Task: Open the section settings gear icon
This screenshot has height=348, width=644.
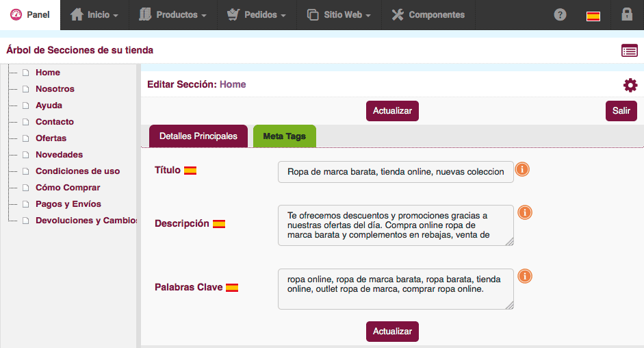Action: pos(630,85)
